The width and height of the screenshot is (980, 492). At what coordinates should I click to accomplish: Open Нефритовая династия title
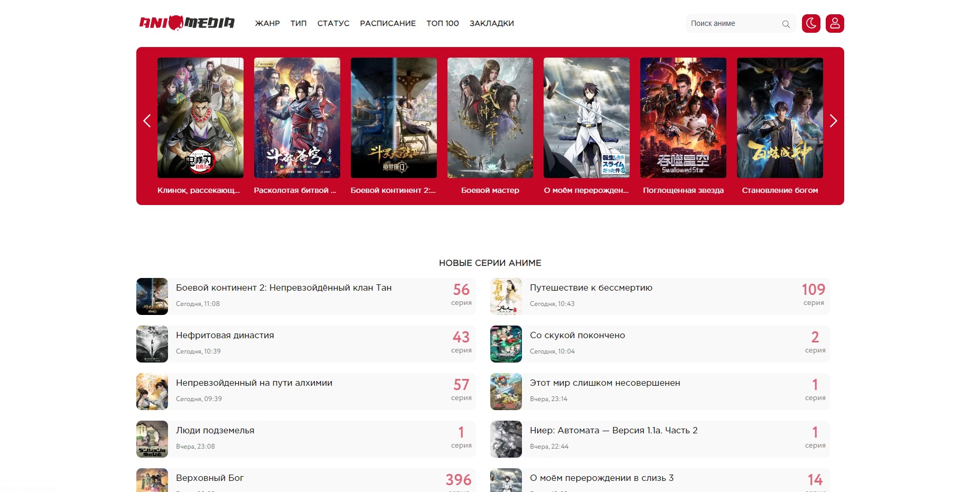point(225,335)
